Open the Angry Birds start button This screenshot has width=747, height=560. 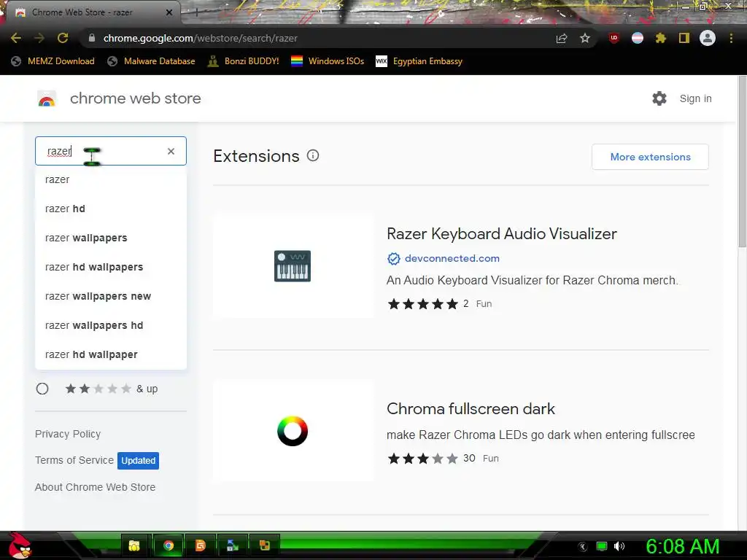point(20,545)
